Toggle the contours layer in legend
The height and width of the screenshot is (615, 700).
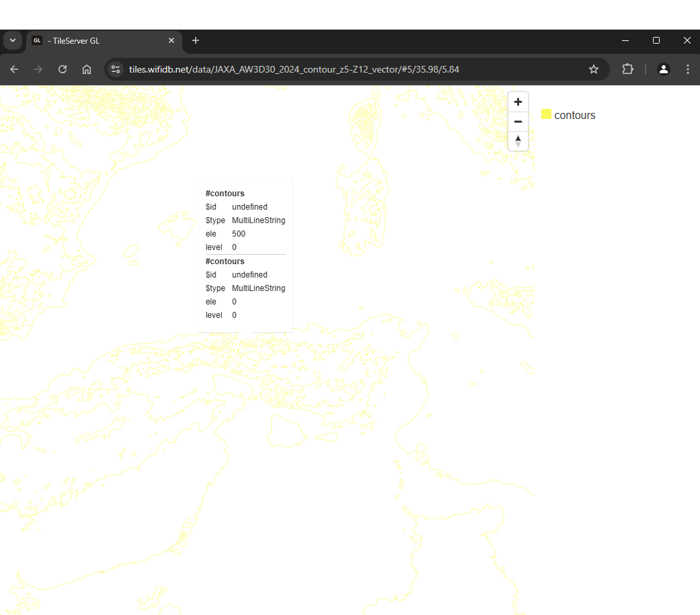coord(574,116)
